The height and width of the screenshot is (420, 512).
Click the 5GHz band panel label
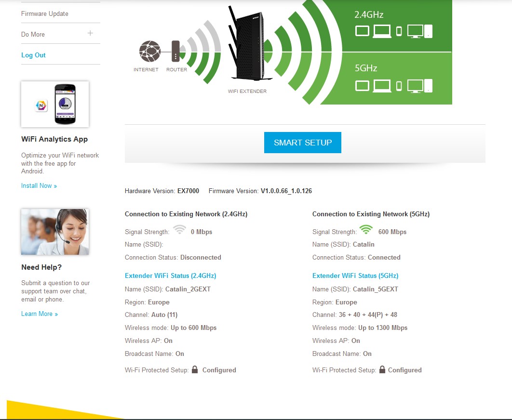coord(366,68)
